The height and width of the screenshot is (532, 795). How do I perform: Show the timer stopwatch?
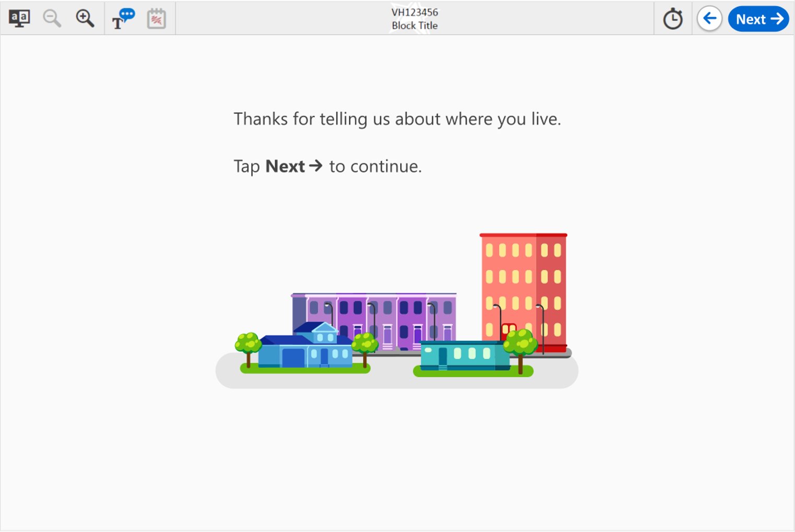673,19
